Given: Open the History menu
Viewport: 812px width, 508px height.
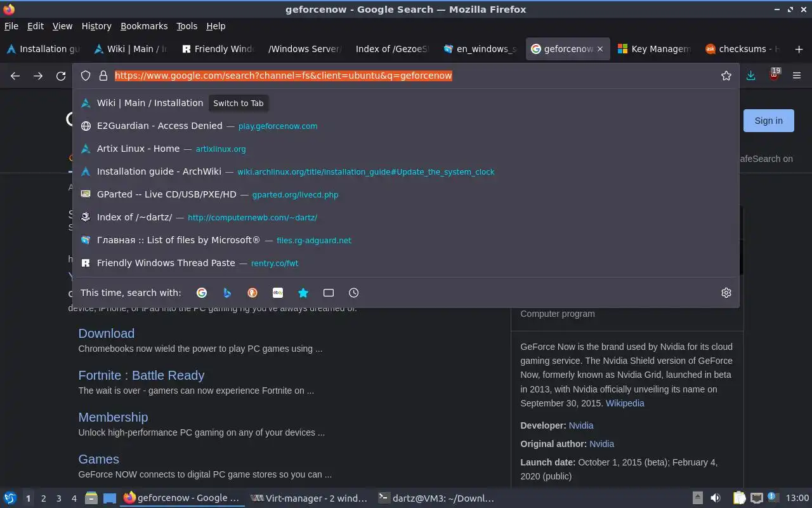Looking at the screenshot, I should coord(96,26).
